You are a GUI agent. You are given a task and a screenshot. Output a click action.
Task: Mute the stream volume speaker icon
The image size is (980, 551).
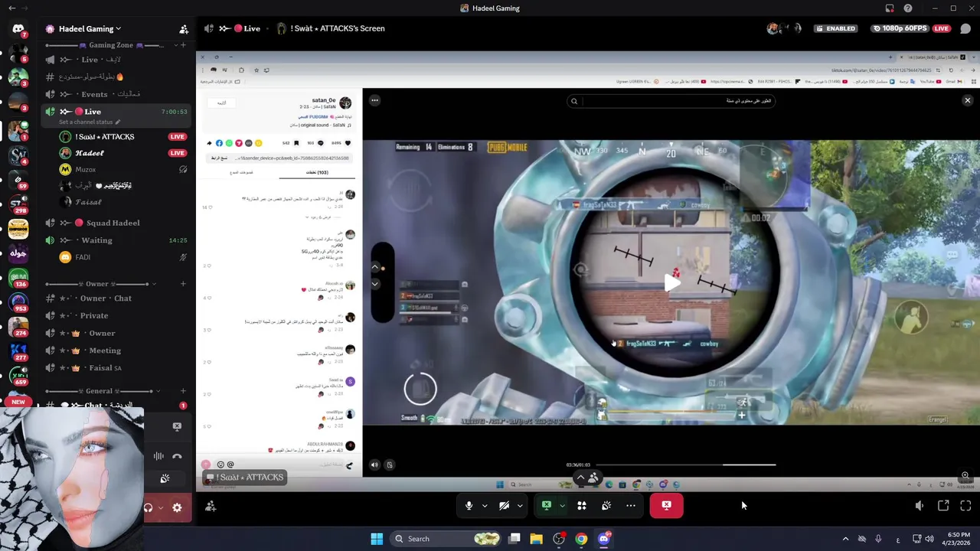[x=920, y=506]
